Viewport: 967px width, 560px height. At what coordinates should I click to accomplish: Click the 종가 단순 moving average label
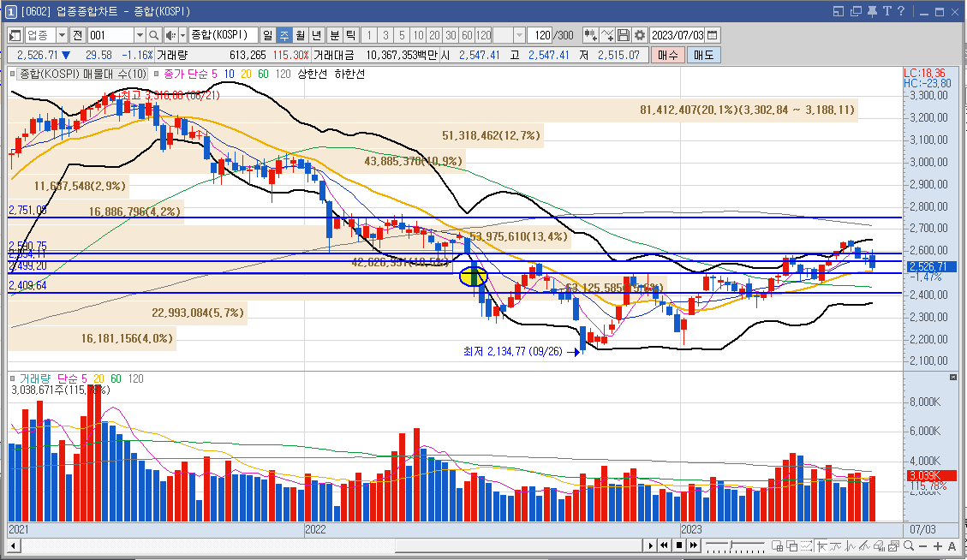[186, 74]
